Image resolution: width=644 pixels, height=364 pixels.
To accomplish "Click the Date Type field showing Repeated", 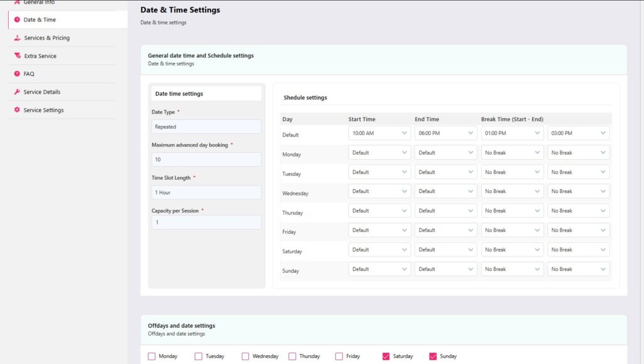I will point(206,126).
